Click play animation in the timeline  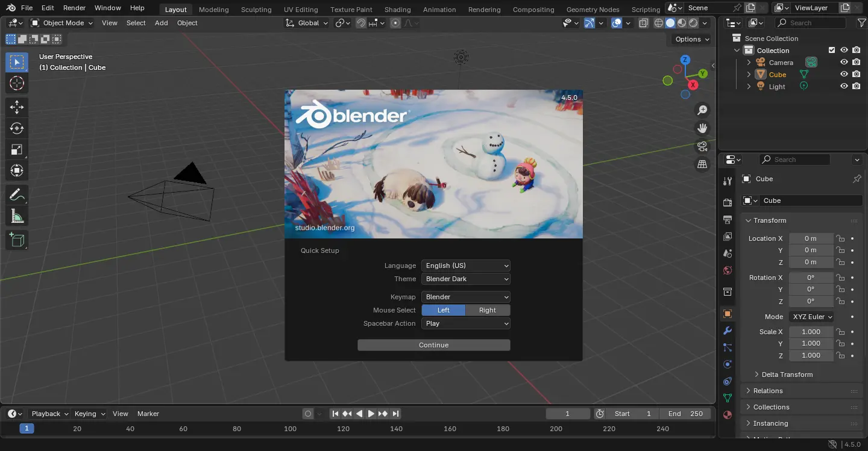click(x=371, y=414)
